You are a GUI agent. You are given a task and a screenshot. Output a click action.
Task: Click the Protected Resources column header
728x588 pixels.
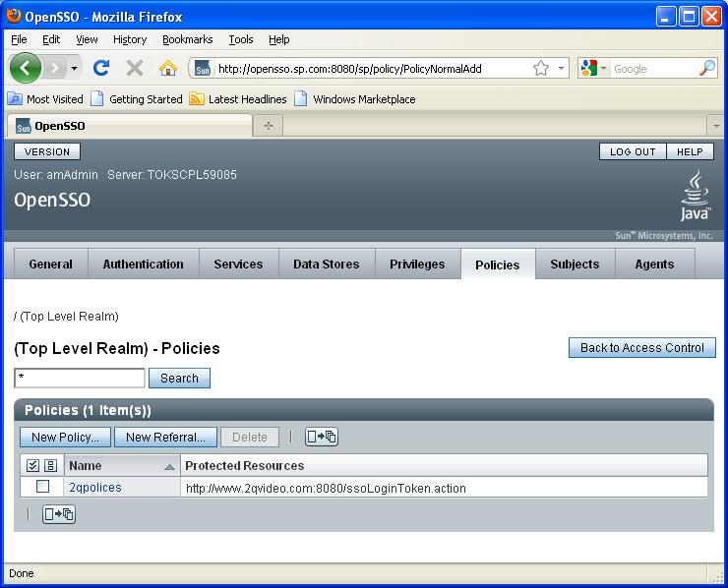244,465
